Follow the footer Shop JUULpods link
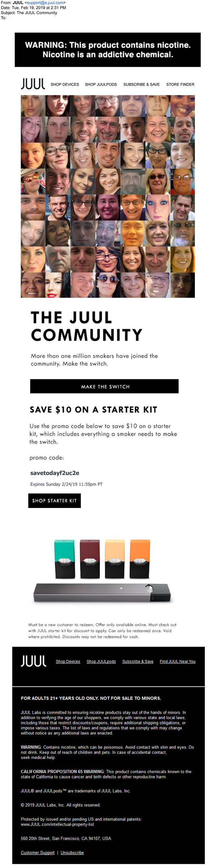The image size is (213, 868). pos(101,661)
